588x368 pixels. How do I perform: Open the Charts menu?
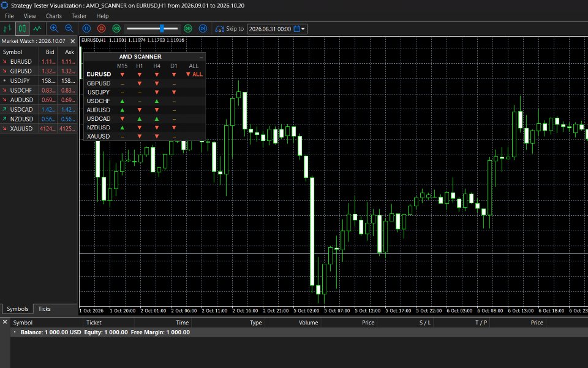point(54,16)
